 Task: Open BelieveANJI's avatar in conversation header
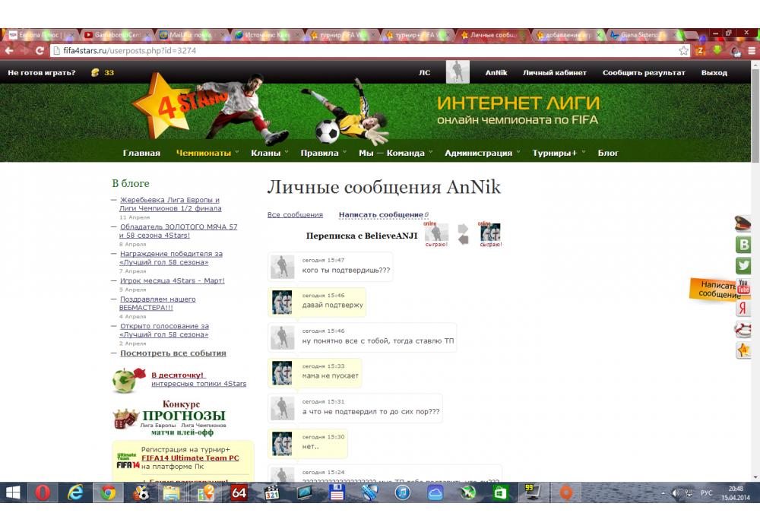coord(490,233)
